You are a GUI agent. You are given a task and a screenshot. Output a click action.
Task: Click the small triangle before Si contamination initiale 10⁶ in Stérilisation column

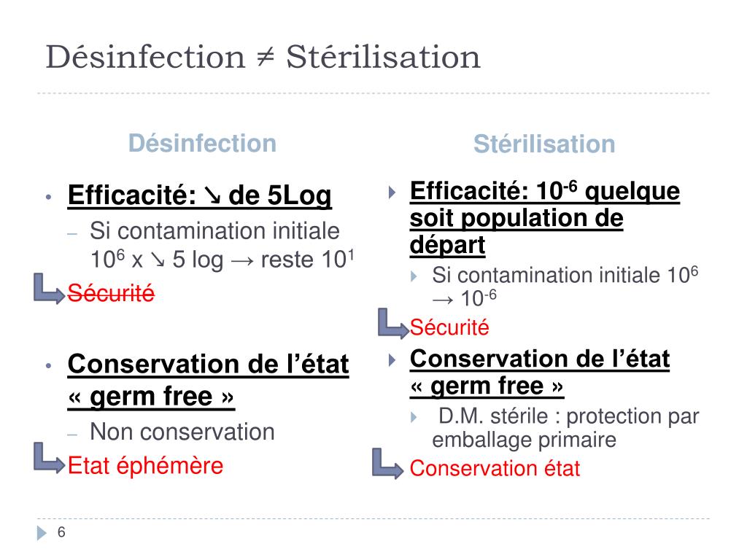[414, 276]
